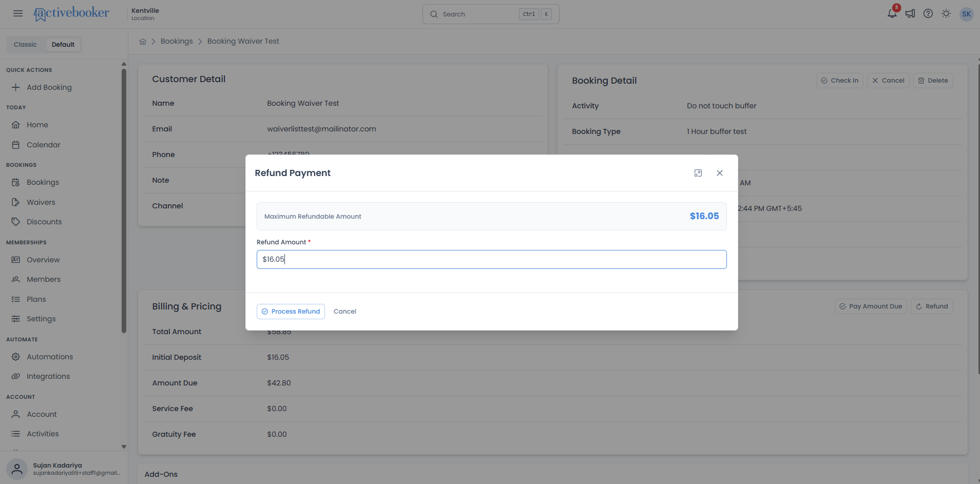Click Booking Waiver Test breadcrumb
This screenshot has width=980, height=484.
click(243, 41)
